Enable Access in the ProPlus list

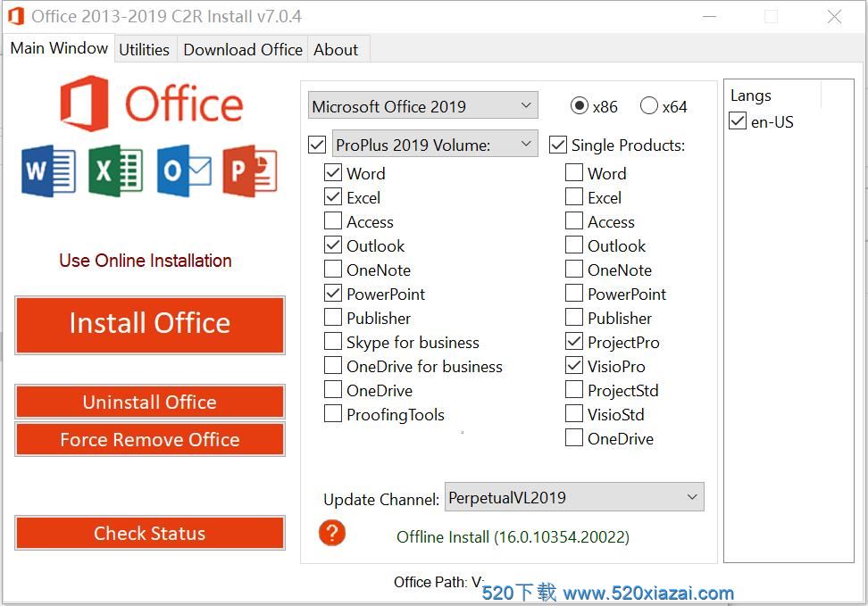coord(333,222)
